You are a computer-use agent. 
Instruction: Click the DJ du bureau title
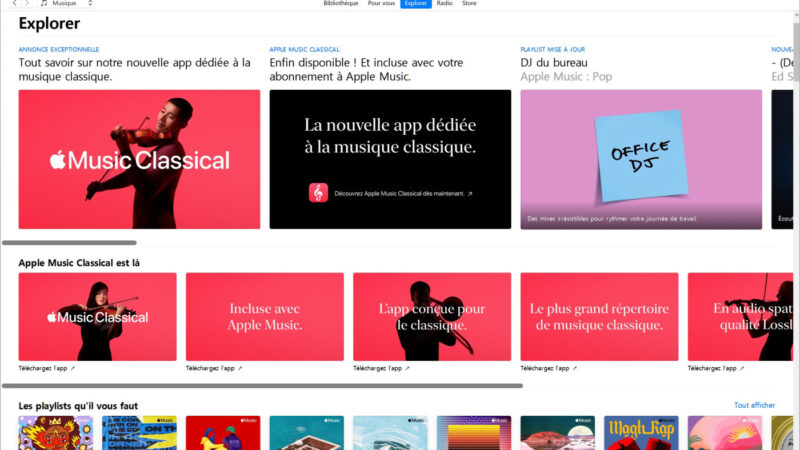pyautogui.click(x=554, y=63)
